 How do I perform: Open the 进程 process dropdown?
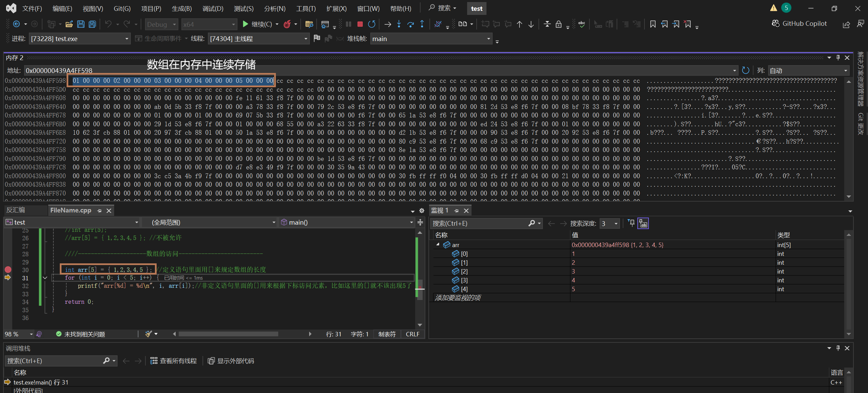[x=126, y=39]
